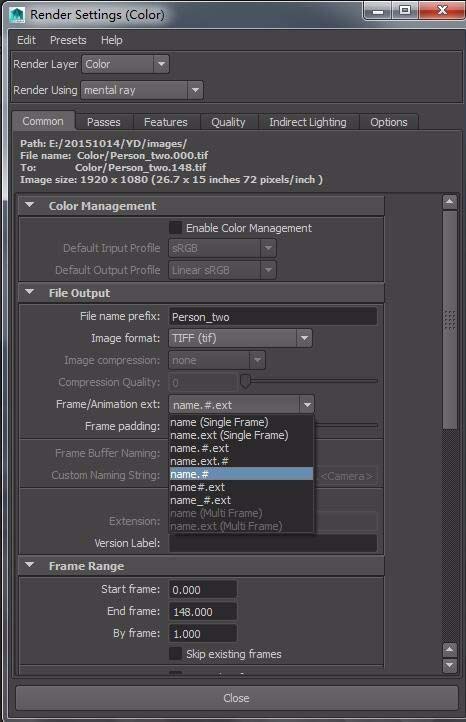Click the End frame input field
Image resolution: width=466 pixels, height=722 pixels.
pos(203,611)
